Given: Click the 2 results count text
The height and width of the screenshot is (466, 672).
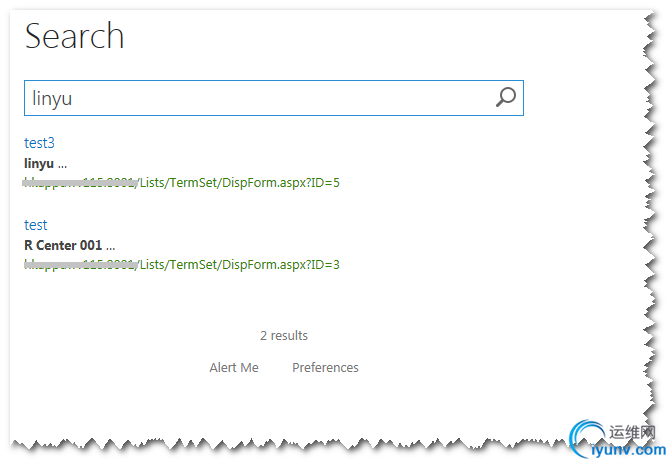Looking at the screenshot, I should pos(284,335).
